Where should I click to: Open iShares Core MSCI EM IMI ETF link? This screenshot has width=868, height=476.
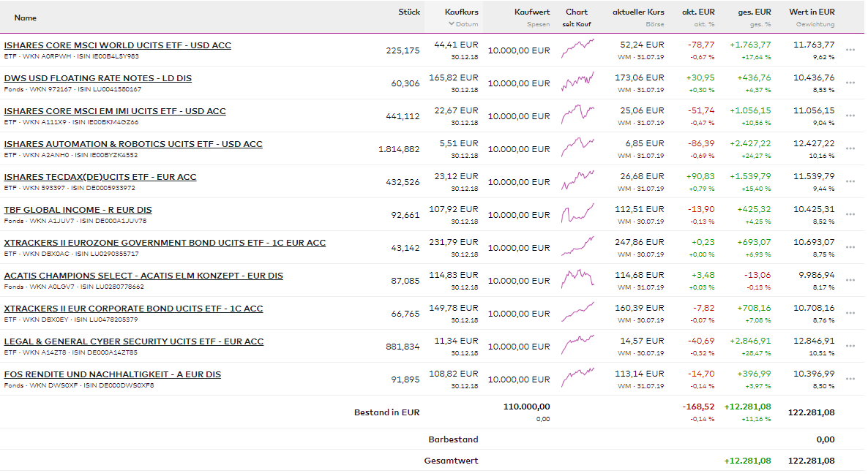(115, 111)
